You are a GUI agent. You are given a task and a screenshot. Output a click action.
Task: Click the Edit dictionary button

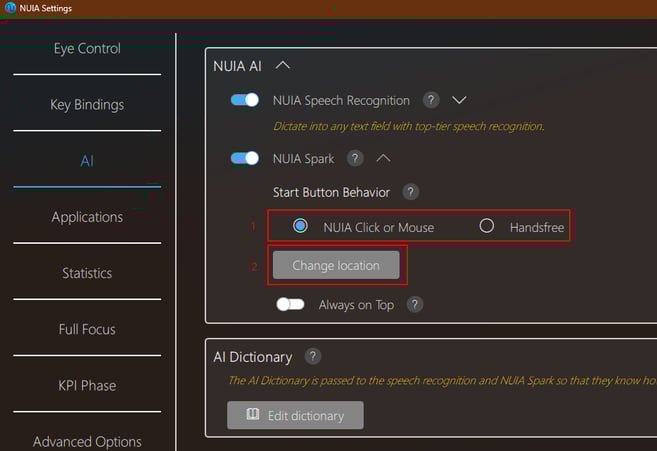[295, 415]
